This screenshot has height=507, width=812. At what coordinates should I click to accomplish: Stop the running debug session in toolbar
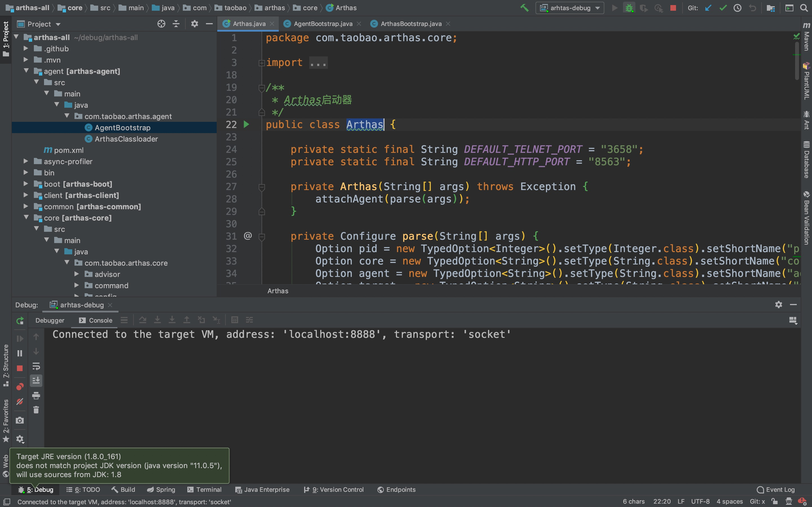pyautogui.click(x=673, y=8)
